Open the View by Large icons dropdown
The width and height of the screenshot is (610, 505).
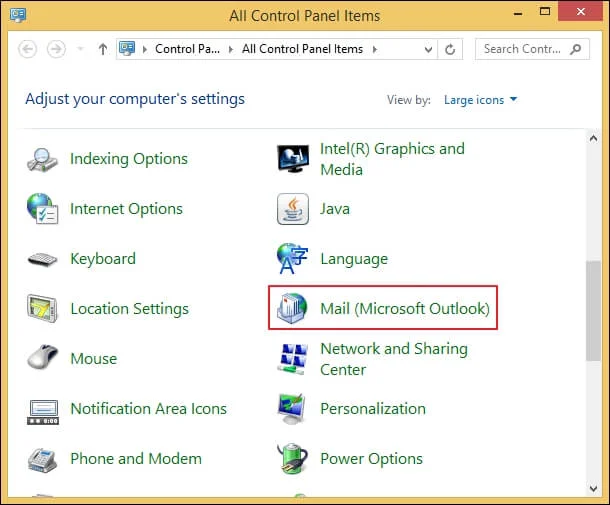point(480,100)
